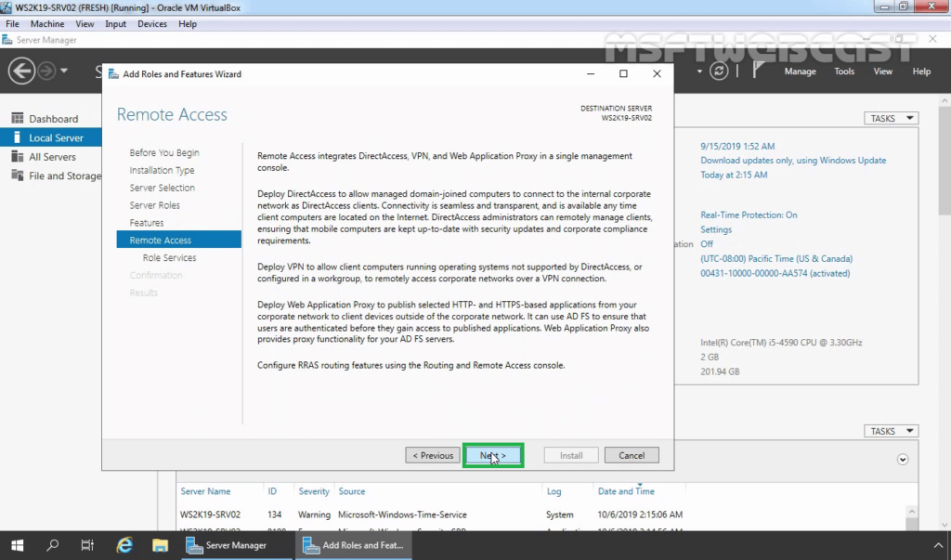Select the Microsoft-Windows-Time-Service event row
This screenshot has width=951, height=560.
coord(542,514)
